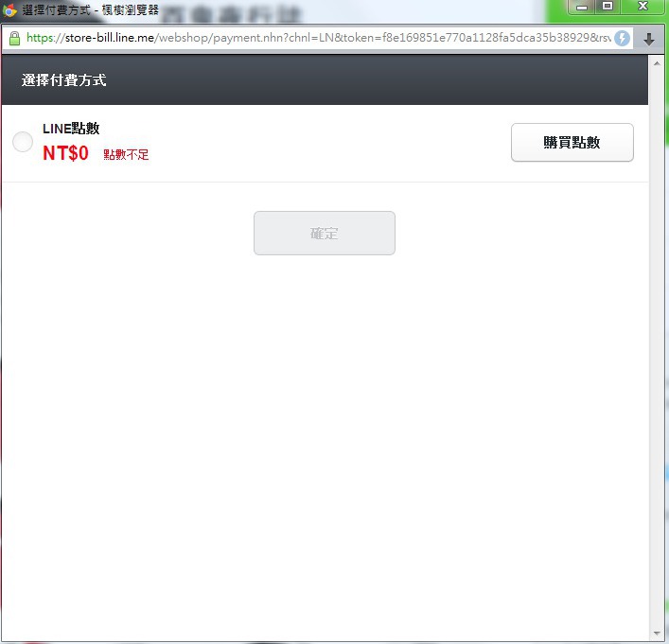The width and height of the screenshot is (669, 644).
Task: Maximize the browser window
Action: tap(607, 7)
